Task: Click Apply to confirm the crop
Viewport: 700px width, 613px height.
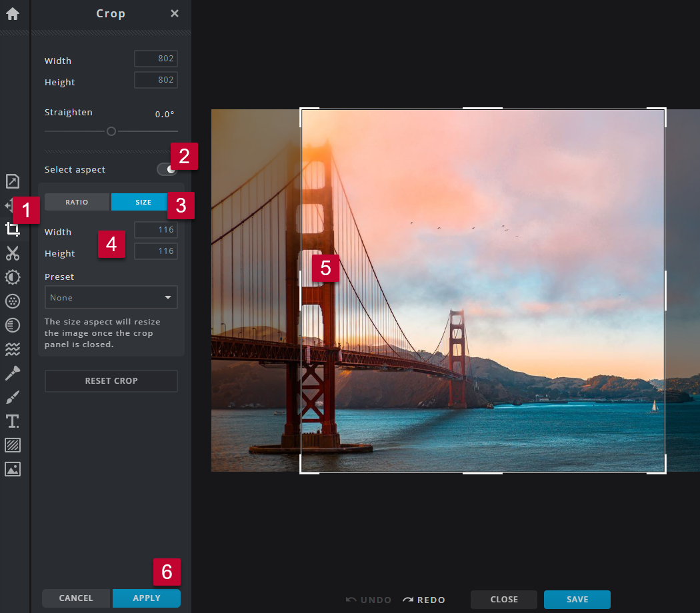Action: [146, 598]
